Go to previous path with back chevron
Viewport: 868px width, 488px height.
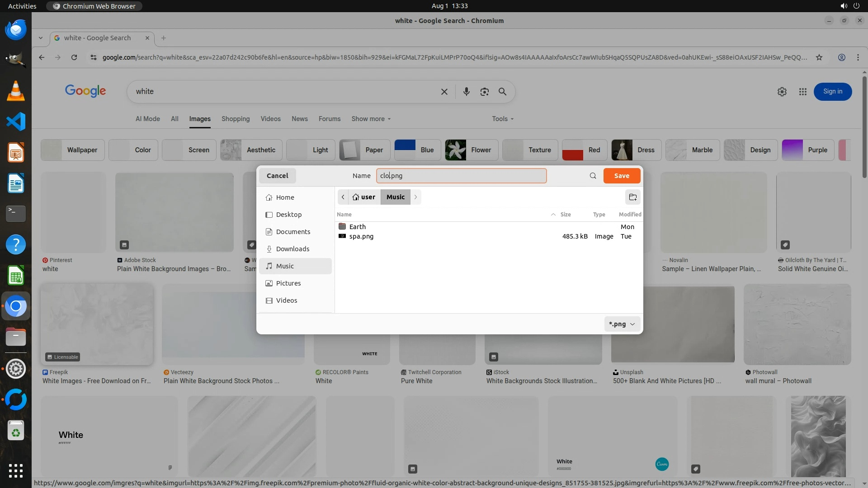pyautogui.click(x=343, y=197)
